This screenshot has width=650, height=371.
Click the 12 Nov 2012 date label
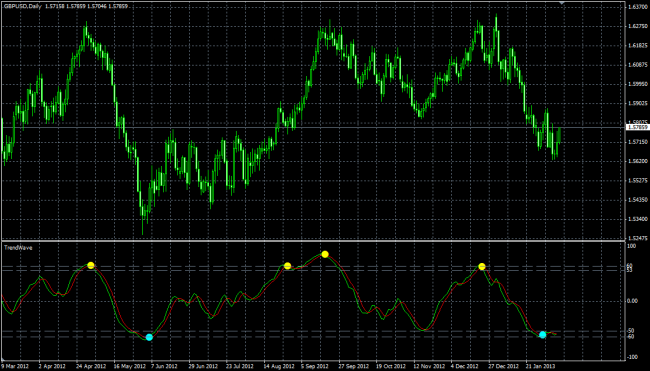click(x=429, y=366)
